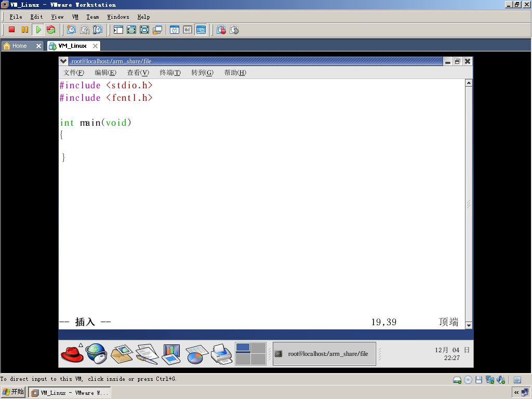Click the hard disk status icon

click(457, 380)
